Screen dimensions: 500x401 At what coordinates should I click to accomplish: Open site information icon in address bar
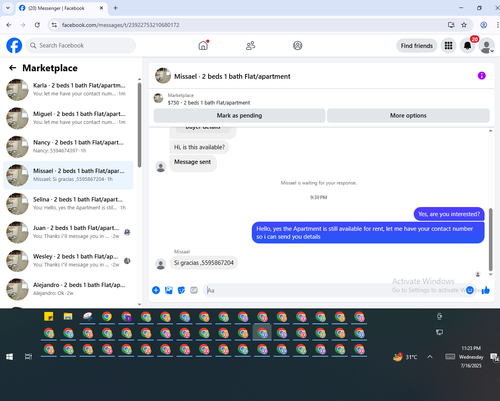54,25
